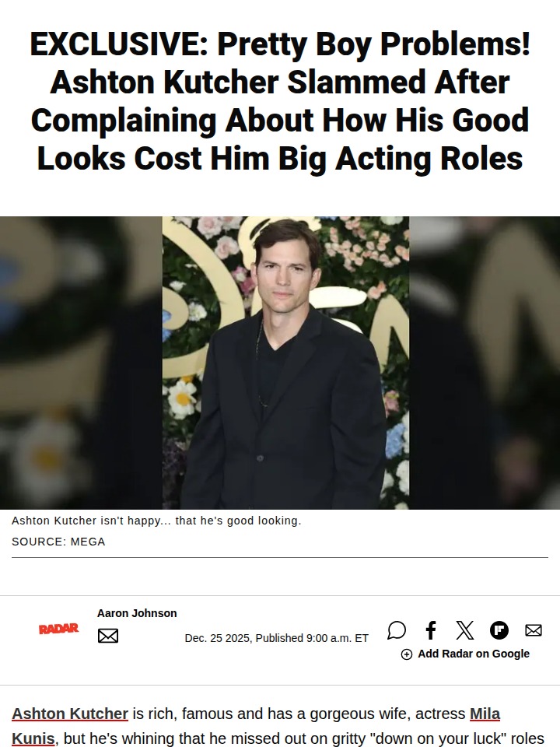
Task: Follow the Ashton Kutcher hyperlink in article
Action: click(x=70, y=714)
